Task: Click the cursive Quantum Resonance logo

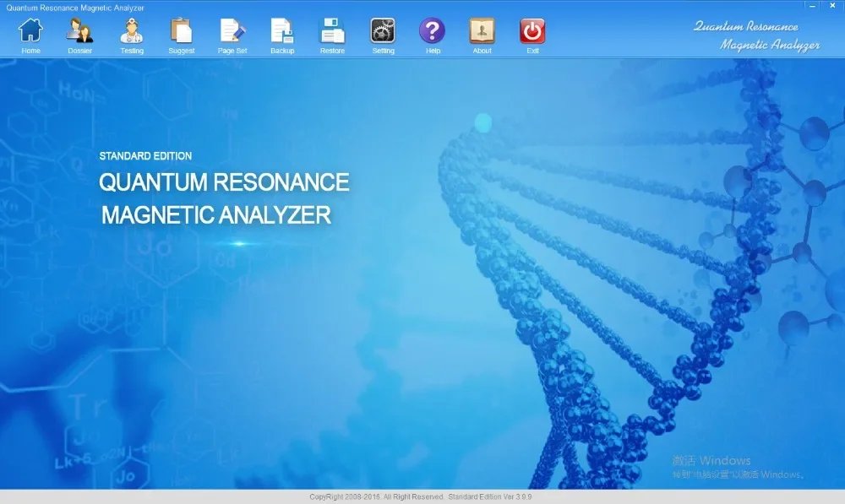Action: pyautogui.click(x=756, y=35)
